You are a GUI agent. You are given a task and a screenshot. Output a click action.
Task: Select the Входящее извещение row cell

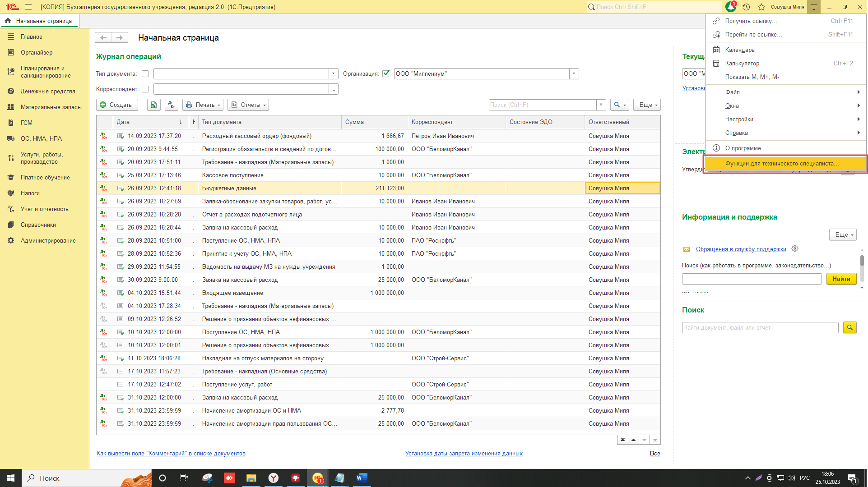click(x=269, y=293)
